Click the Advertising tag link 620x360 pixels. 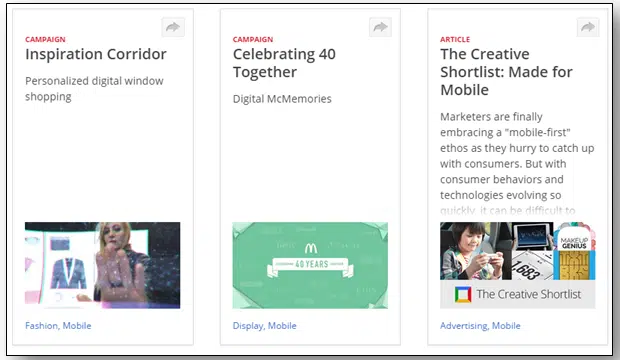coord(464,326)
